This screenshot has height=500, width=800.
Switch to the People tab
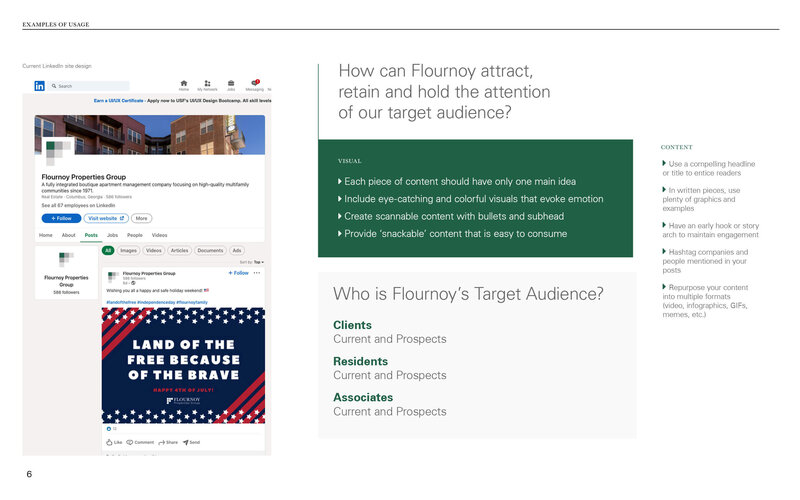click(x=134, y=235)
